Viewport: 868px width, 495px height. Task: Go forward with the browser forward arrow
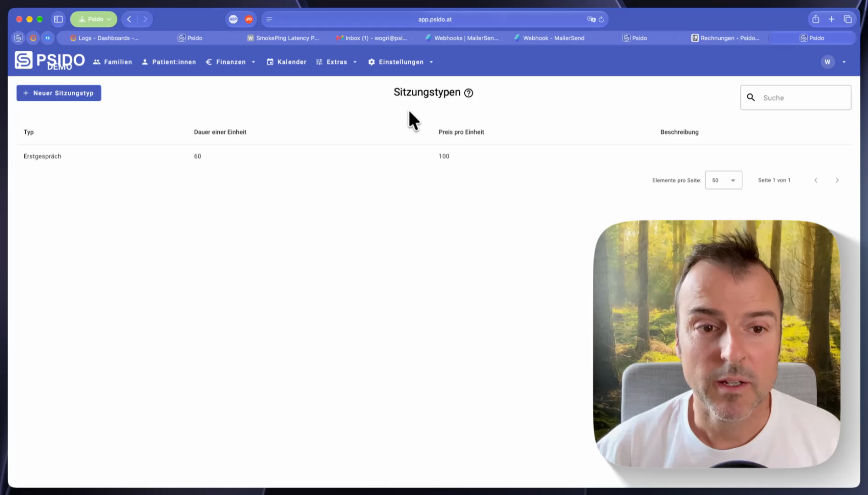coord(145,19)
